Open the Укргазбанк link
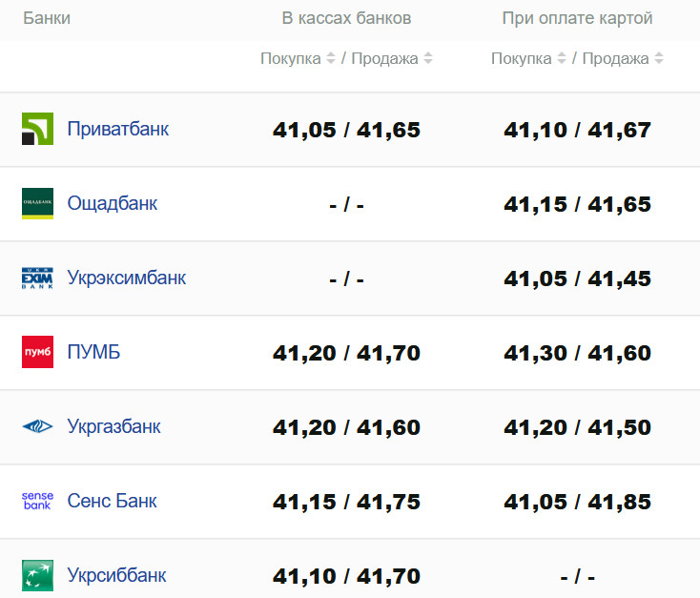The image size is (700, 598). (113, 426)
